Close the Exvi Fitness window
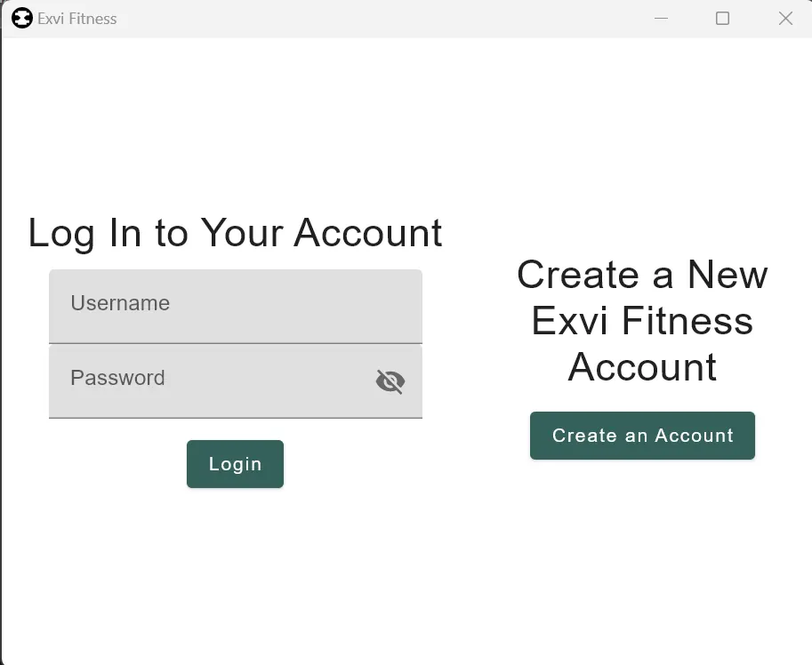The height and width of the screenshot is (665, 812). (x=785, y=19)
